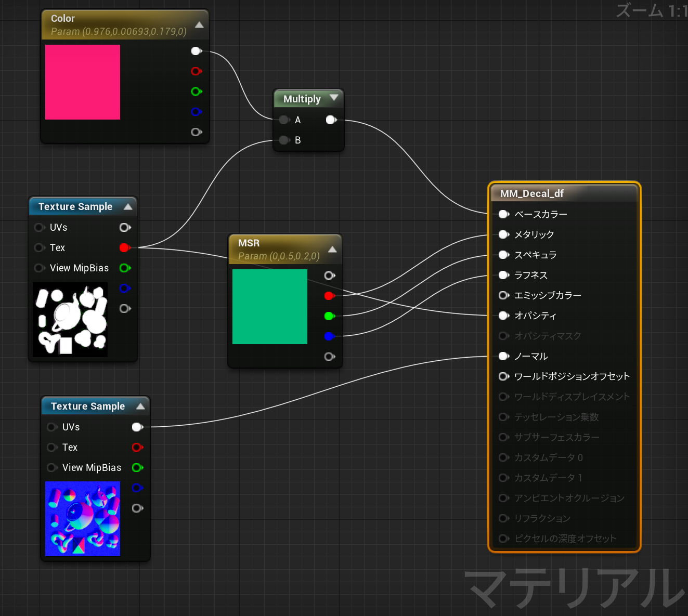Click the オパシティ input pin on MM_Decal_df
The image size is (688, 616).
[x=503, y=316]
